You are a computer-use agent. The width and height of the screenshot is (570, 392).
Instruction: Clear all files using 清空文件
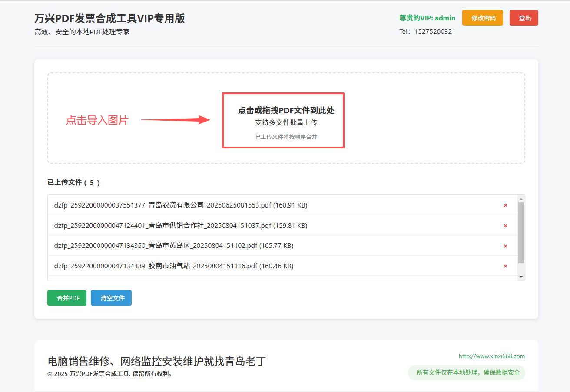111,298
